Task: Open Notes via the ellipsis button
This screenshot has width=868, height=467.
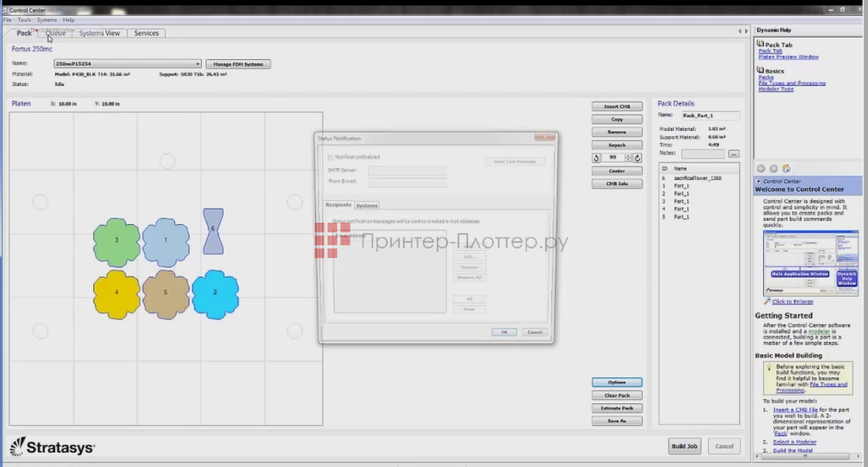Action: click(x=733, y=153)
